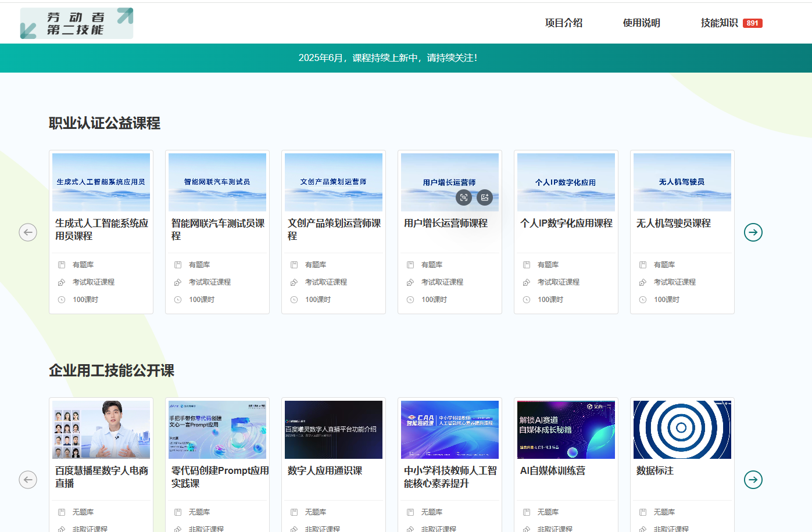Viewport: 812px width, 532px height.
Task: Click previous arrow in 职业认证公益课程 carousel
Action: (28, 232)
